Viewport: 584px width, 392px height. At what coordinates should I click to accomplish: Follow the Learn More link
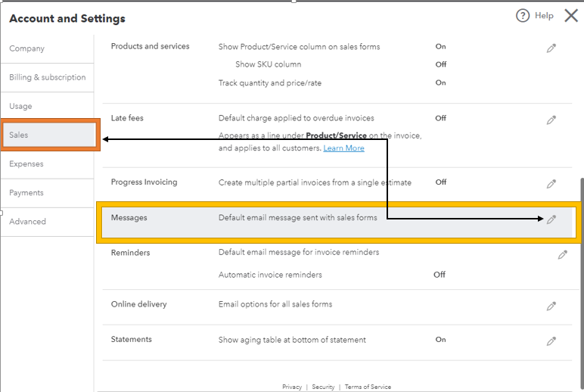pyautogui.click(x=343, y=148)
